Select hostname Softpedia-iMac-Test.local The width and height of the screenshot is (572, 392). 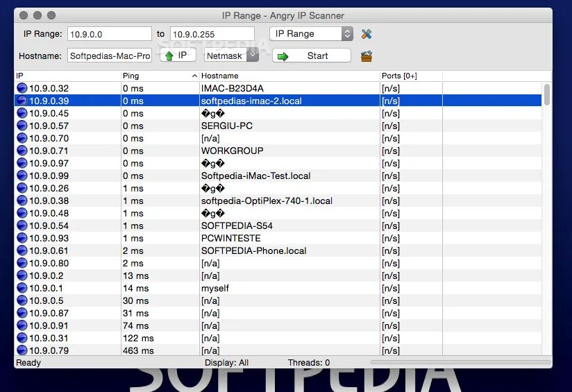255,176
